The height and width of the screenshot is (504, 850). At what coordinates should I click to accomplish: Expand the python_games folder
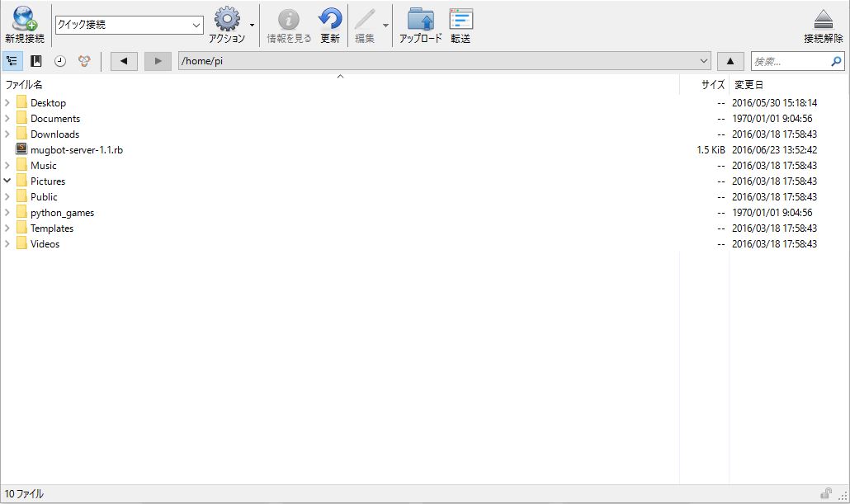[7, 213]
